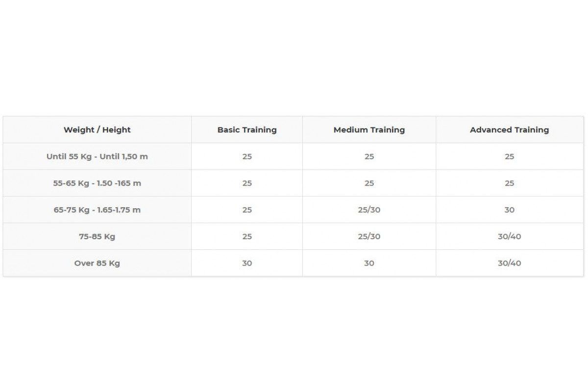Select the 55-65 Kg row label

[97, 183]
